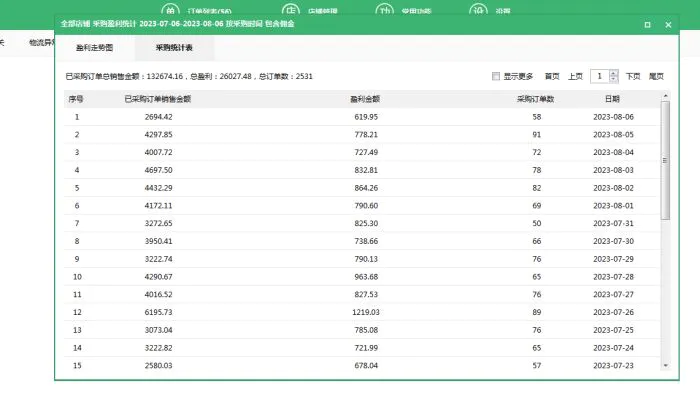The width and height of the screenshot is (700, 394).
Task: Tick the 显示更多 checkbox
Action: (x=496, y=76)
